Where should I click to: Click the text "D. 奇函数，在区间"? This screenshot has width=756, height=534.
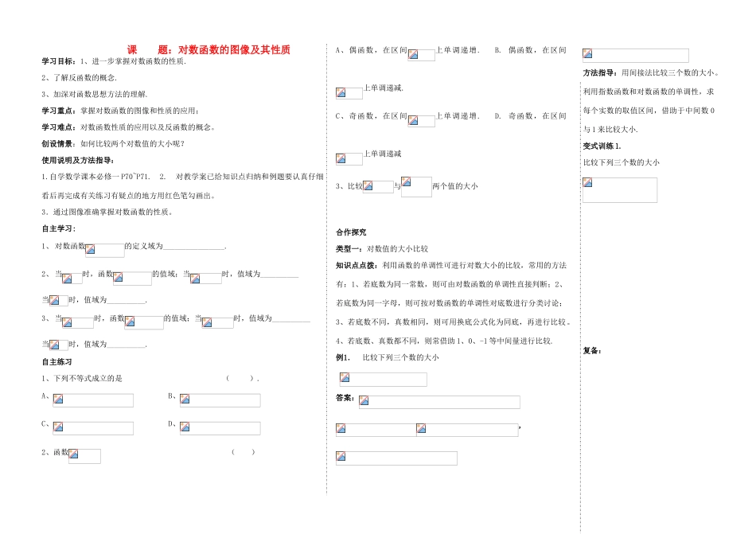[530, 116]
